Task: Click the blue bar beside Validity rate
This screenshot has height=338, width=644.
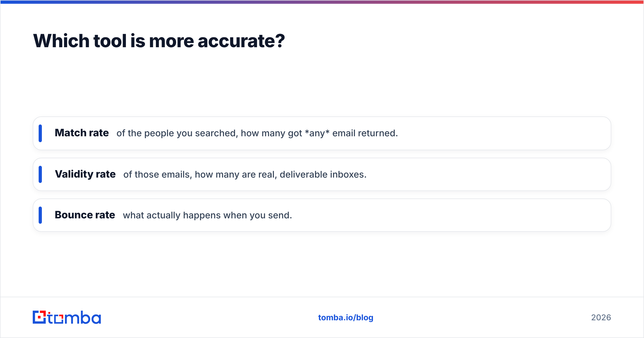Action: tap(40, 174)
